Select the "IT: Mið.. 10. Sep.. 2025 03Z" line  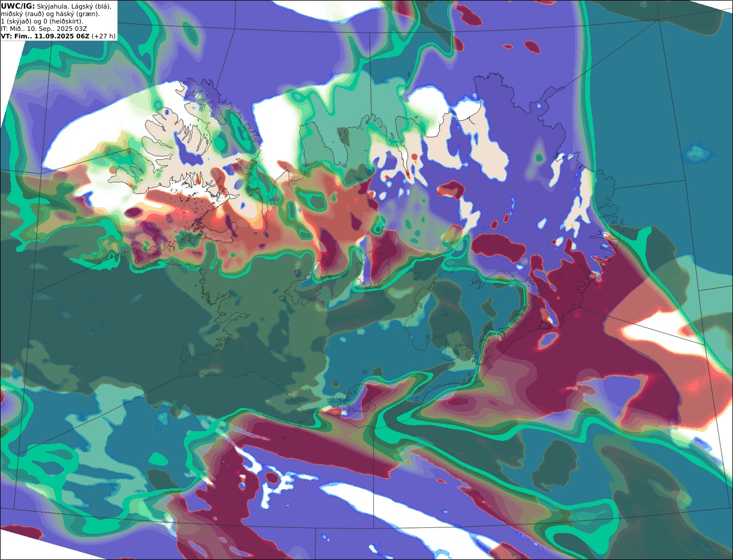point(44,29)
